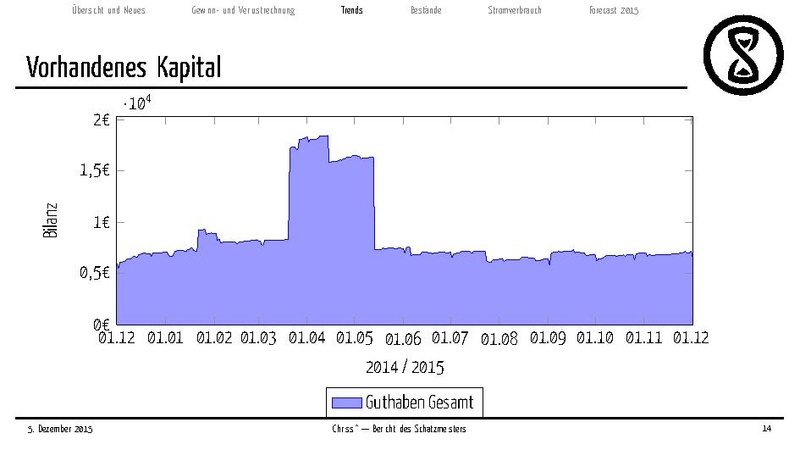The width and height of the screenshot is (800, 450).
Task: Click the ·10⁴ scale multiplier above chart
Action: pos(136,102)
